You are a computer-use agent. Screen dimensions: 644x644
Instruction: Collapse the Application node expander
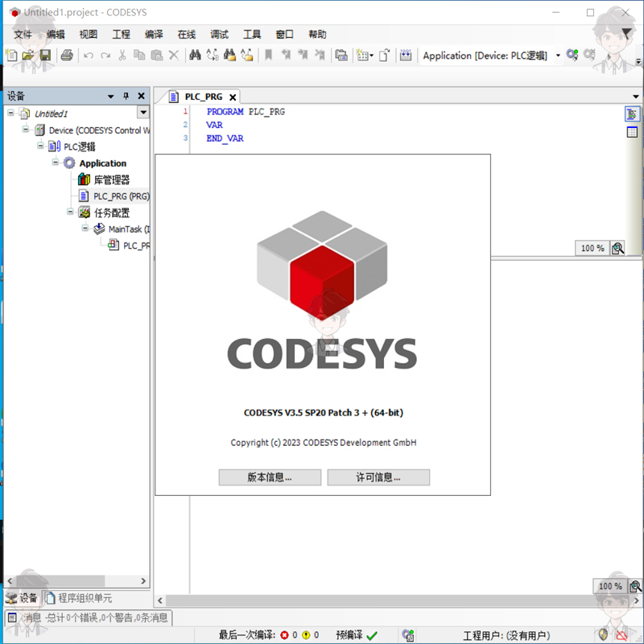(x=55, y=162)
